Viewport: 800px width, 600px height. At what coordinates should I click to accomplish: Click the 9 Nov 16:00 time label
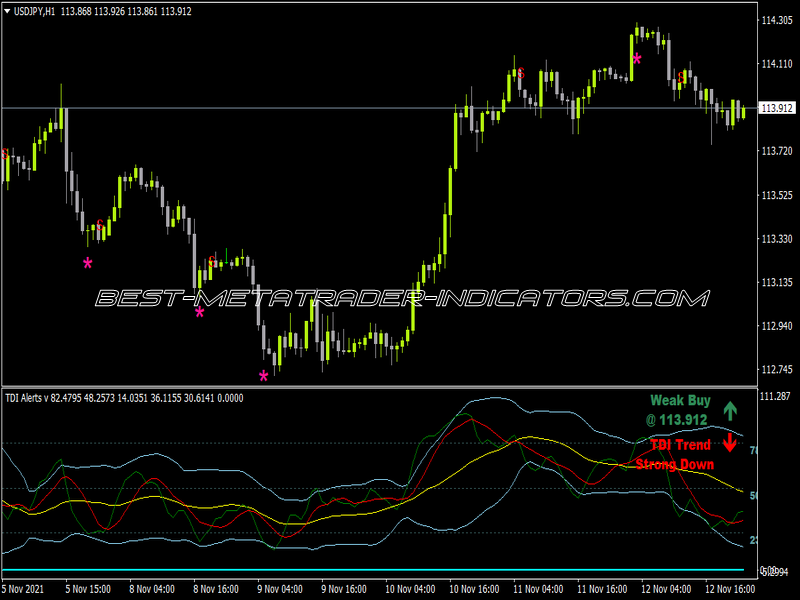tap(343, 589)
